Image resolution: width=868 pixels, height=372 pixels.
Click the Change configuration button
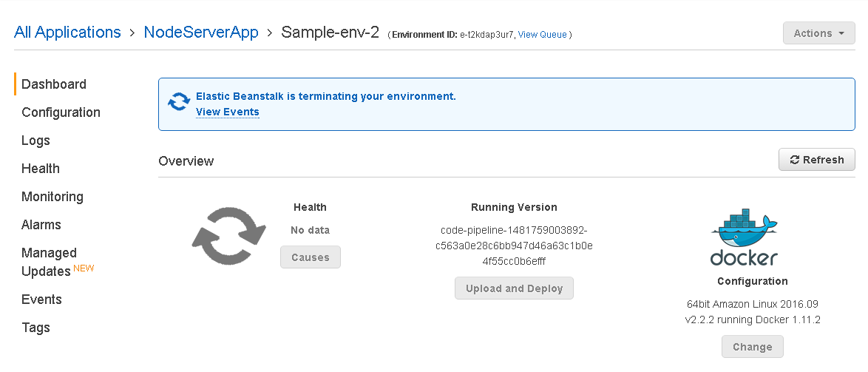(753, 347)
